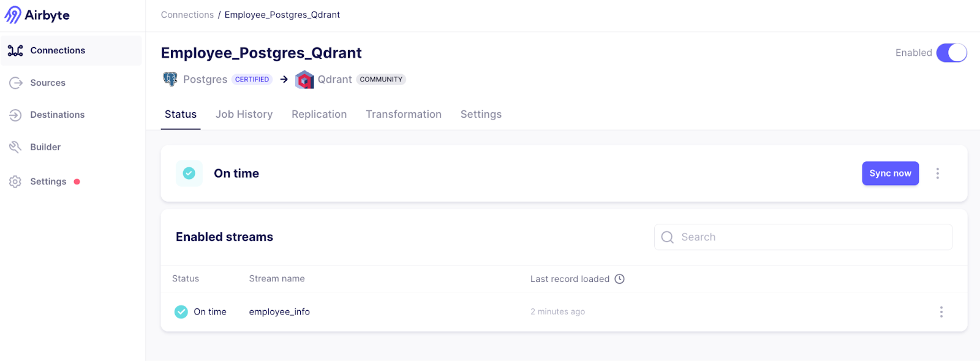Click the Postgres source icon
Image resolution: width=980 pixels, height=361 pixels.
coord(170,79)
